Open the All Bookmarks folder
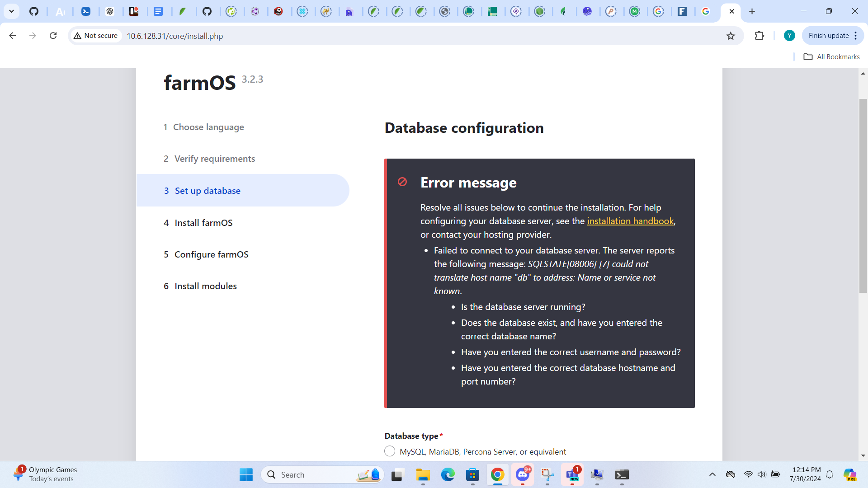This screenshot has width=868, height=488. pos(832,56)
